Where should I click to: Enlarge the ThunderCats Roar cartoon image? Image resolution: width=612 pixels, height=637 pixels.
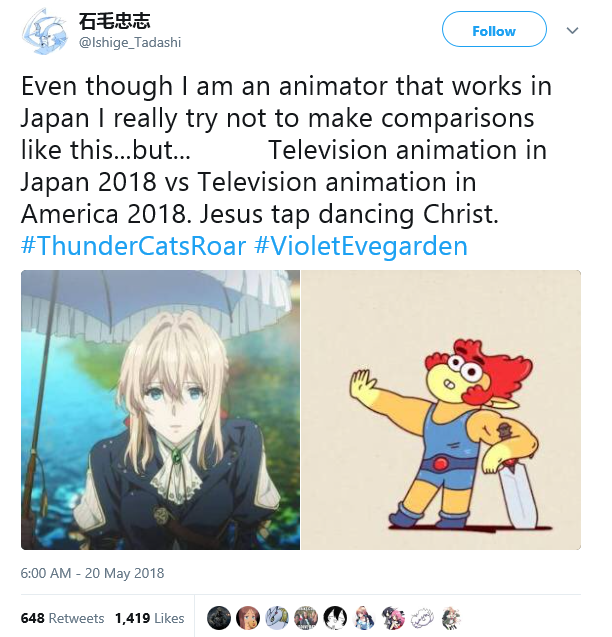(441, 410)
